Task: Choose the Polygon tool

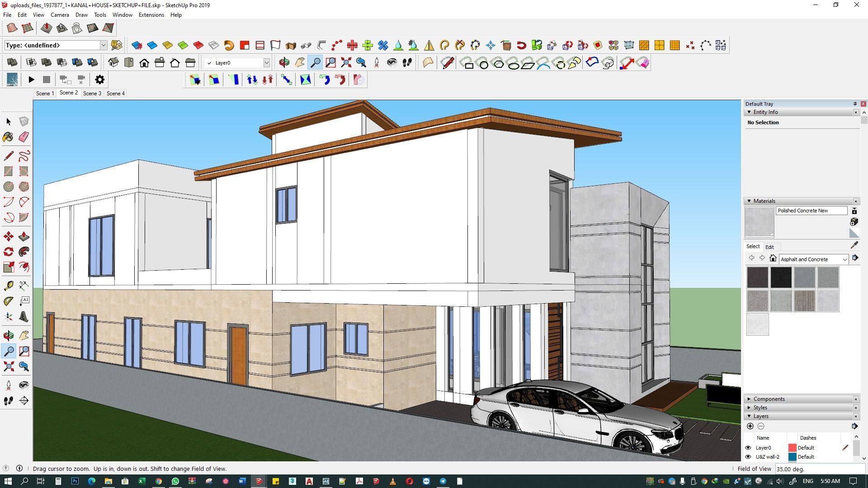Action: 24,187
